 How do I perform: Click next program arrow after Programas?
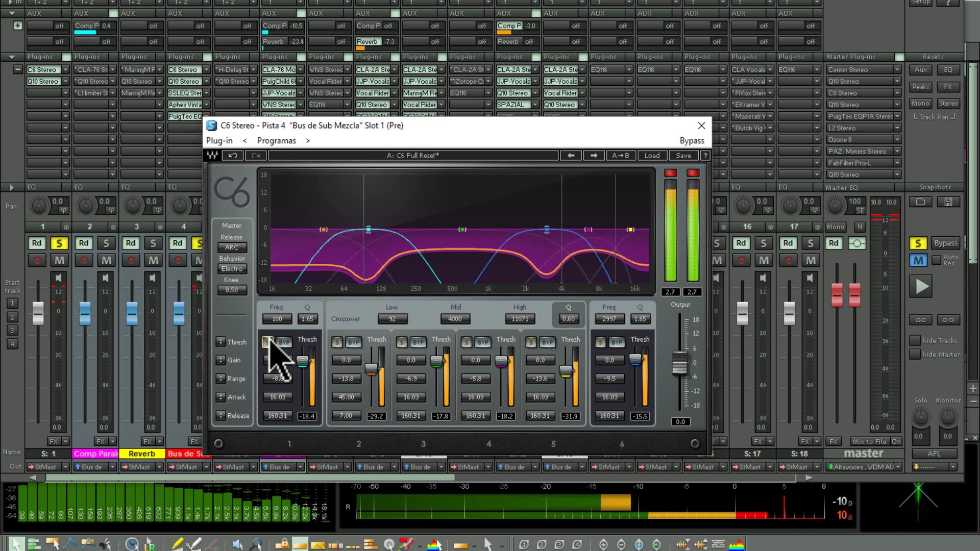click(308, 141)
